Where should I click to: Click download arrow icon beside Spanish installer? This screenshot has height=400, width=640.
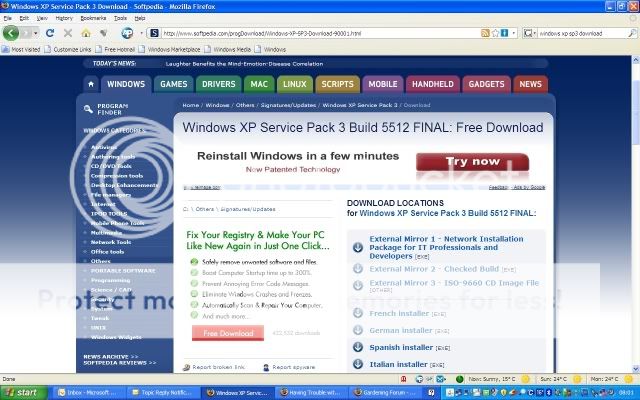click(357, 347)
